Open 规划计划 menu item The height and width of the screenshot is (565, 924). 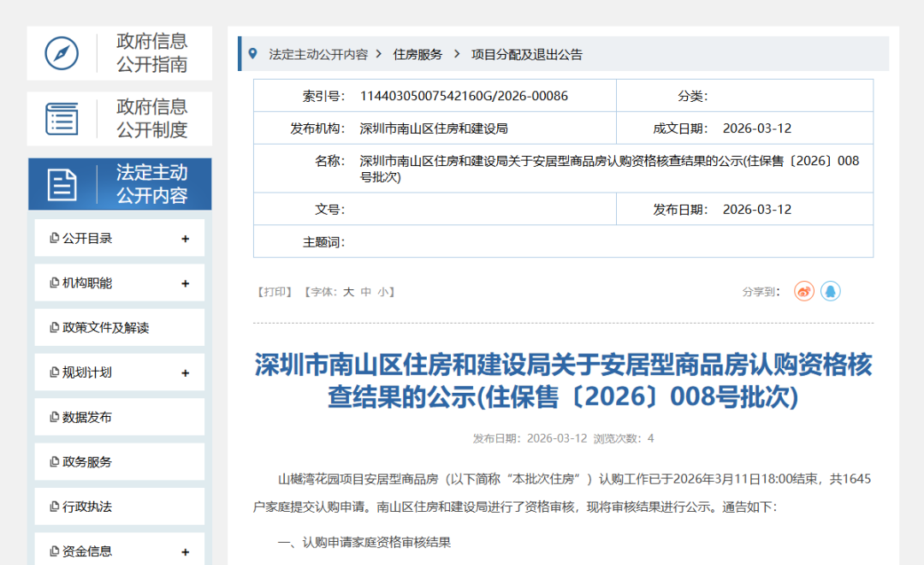click(x=120, y=372)
